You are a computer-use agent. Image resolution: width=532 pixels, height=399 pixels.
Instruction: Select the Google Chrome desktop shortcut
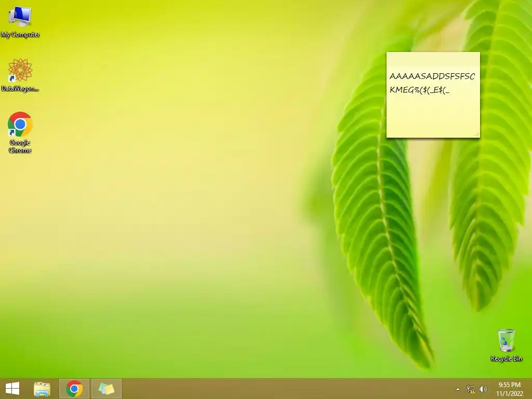[20, 132]
